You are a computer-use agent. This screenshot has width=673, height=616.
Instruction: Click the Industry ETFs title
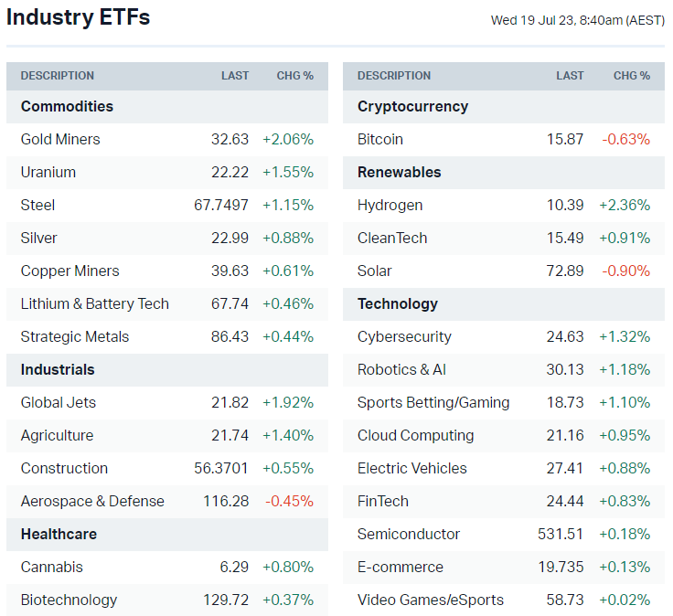coord(79,17)
